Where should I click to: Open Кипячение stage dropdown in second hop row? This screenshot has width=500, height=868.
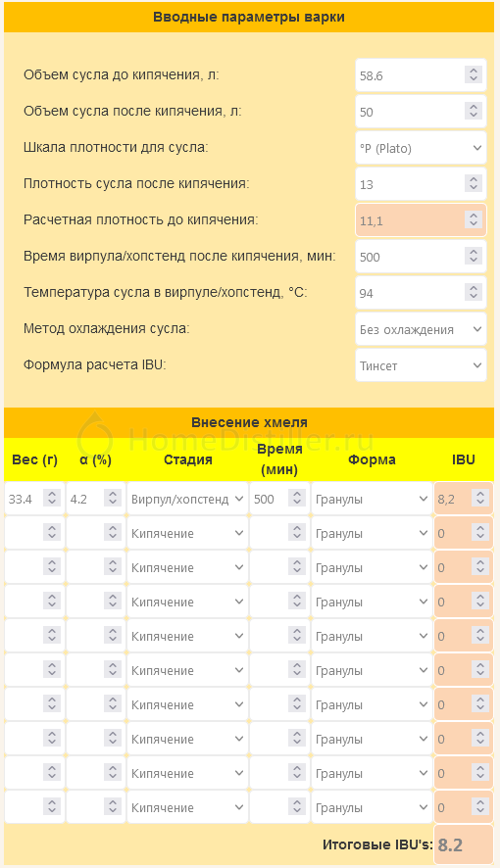187,533
